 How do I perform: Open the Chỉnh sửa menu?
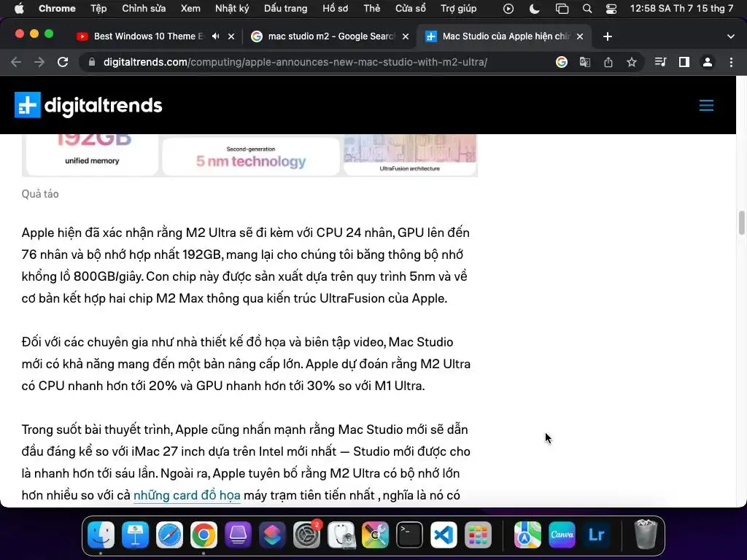click(x=144, y=9)
